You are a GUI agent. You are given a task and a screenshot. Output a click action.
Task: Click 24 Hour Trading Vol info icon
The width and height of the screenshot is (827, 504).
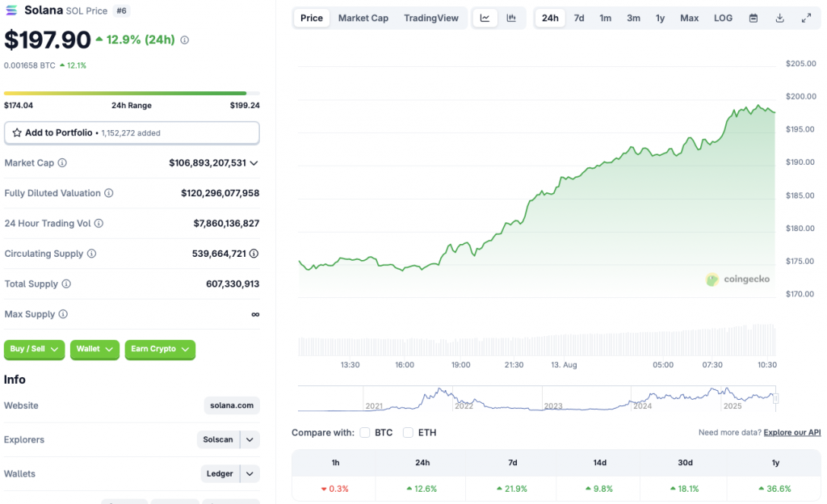point(99,223)
